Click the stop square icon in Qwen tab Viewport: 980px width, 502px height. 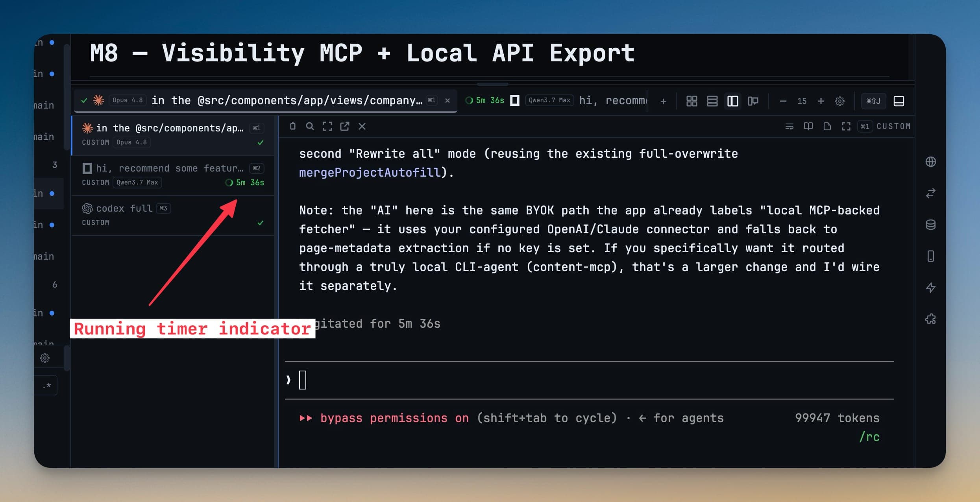pos(514,101)
